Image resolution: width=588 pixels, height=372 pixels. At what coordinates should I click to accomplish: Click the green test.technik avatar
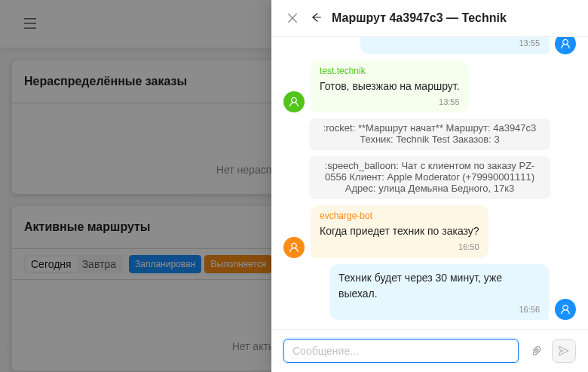(294, 102)
